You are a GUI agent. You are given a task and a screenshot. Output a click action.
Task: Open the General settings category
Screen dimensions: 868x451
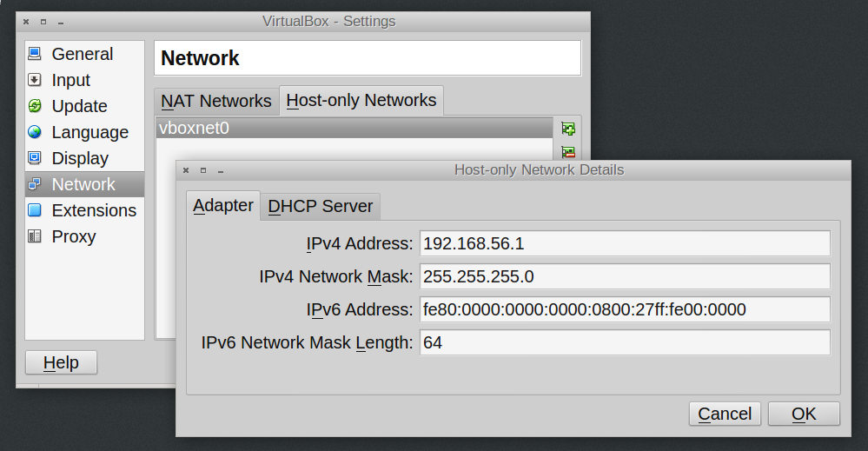(82, 54)
